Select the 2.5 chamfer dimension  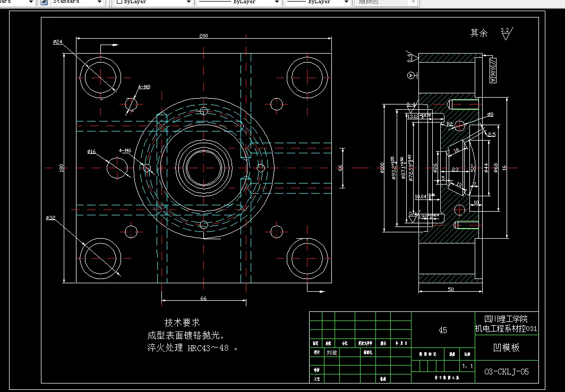coord(492,134)
